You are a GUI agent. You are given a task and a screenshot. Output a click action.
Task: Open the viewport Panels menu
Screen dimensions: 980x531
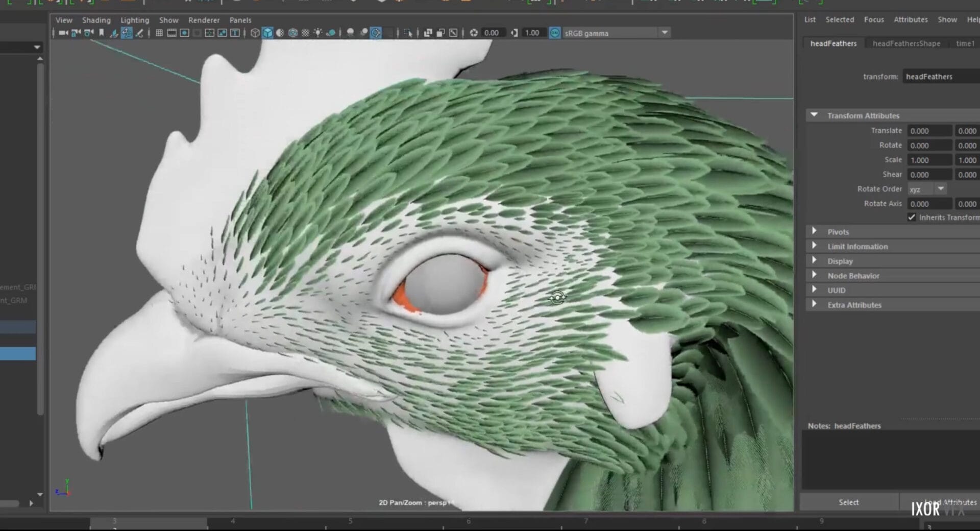tap(240, 20)
